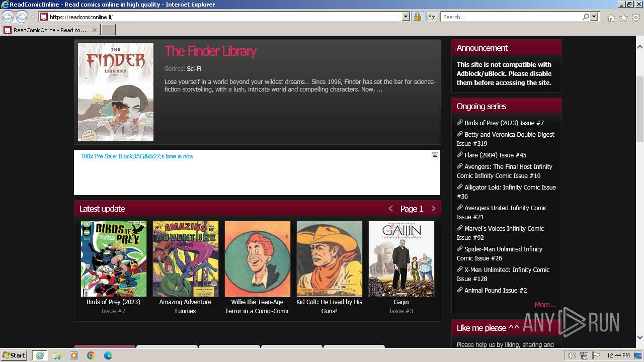Click the browser Back arrow button
The width and height of the screenshot is (644, 362).
click(x=8, y=17)
